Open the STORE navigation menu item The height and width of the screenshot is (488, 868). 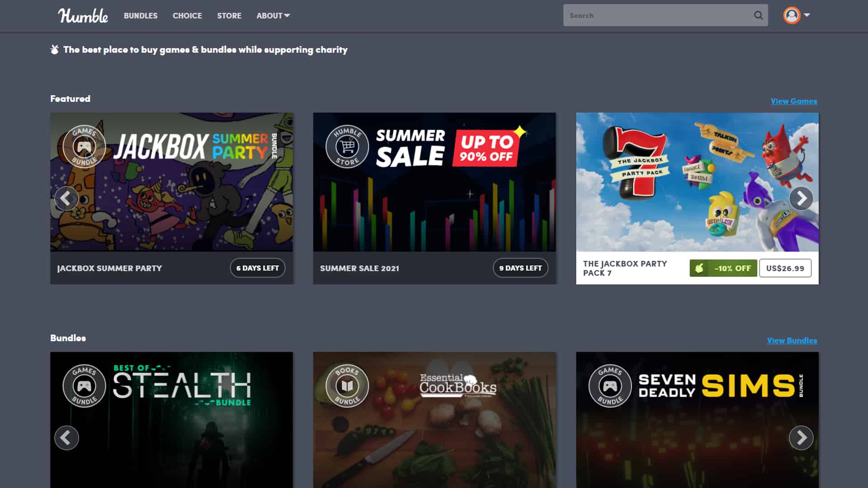click(x=229, y=15)
